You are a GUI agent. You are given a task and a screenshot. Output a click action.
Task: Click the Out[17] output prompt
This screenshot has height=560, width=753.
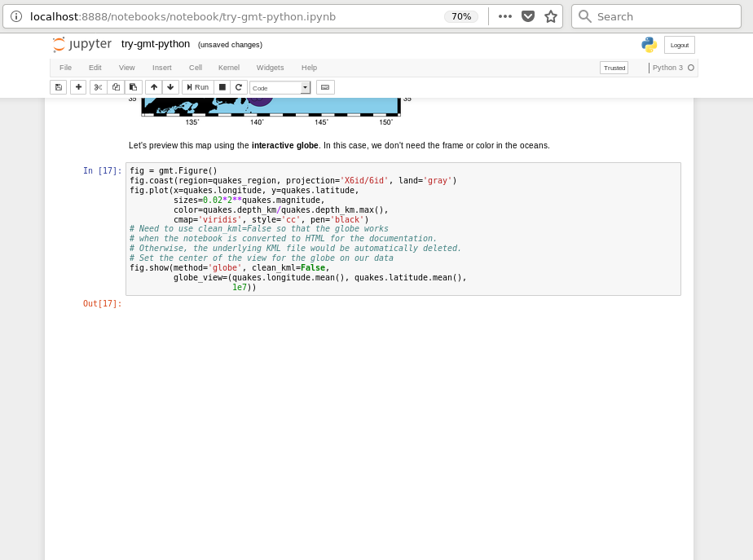pos(103,303)
